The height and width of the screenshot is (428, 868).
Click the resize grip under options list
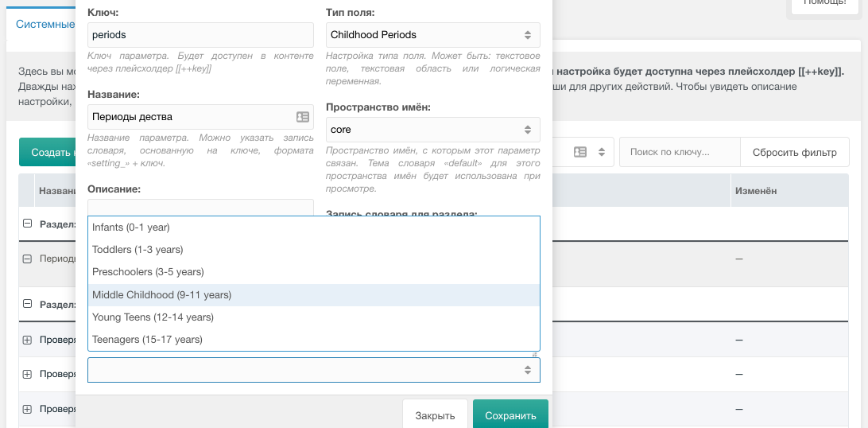click(x=535, y=354)
